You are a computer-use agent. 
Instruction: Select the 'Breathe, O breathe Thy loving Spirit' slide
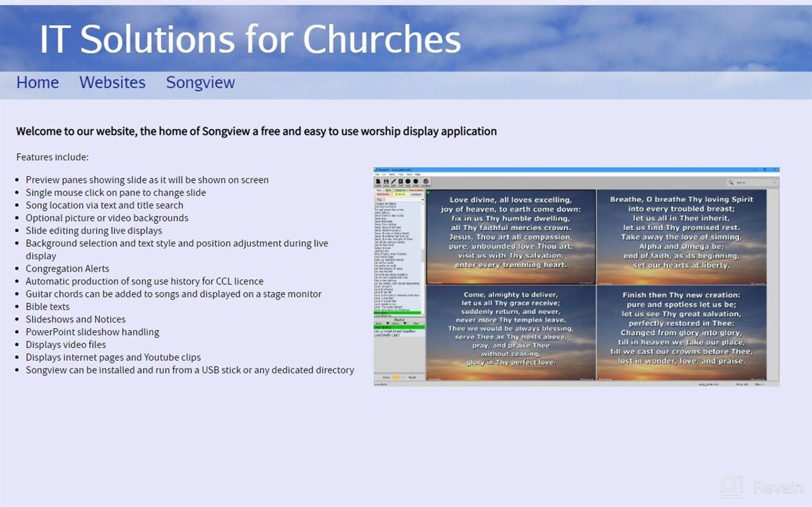coord(682,237)
